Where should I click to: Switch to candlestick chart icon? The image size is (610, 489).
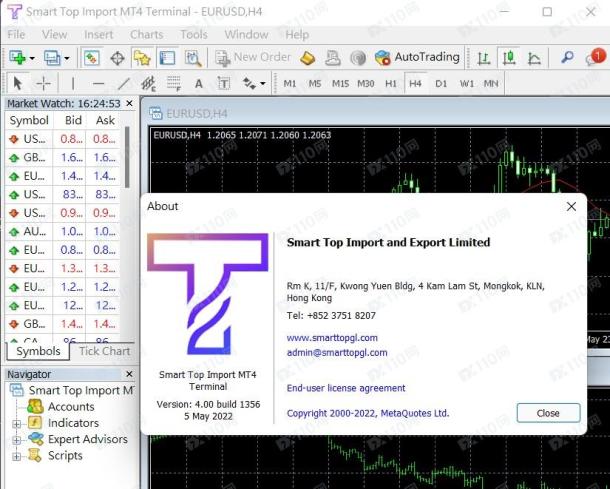(509, 58)
